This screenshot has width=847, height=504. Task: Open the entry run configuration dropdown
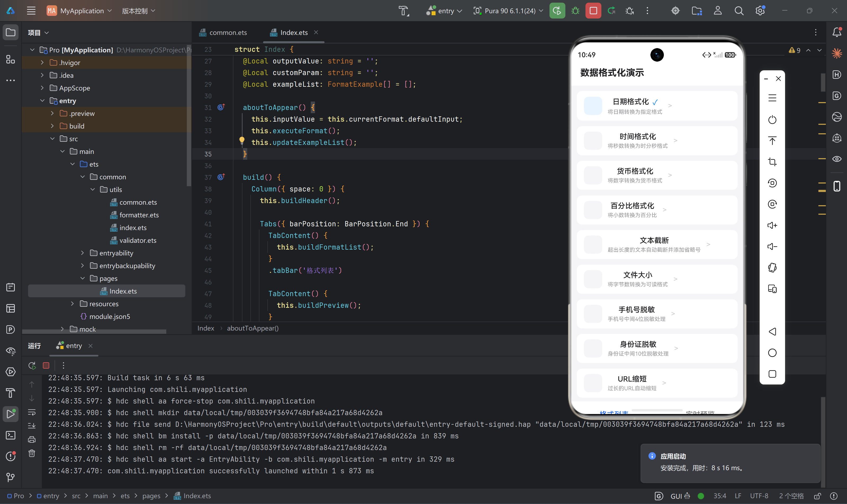[444, 11]
